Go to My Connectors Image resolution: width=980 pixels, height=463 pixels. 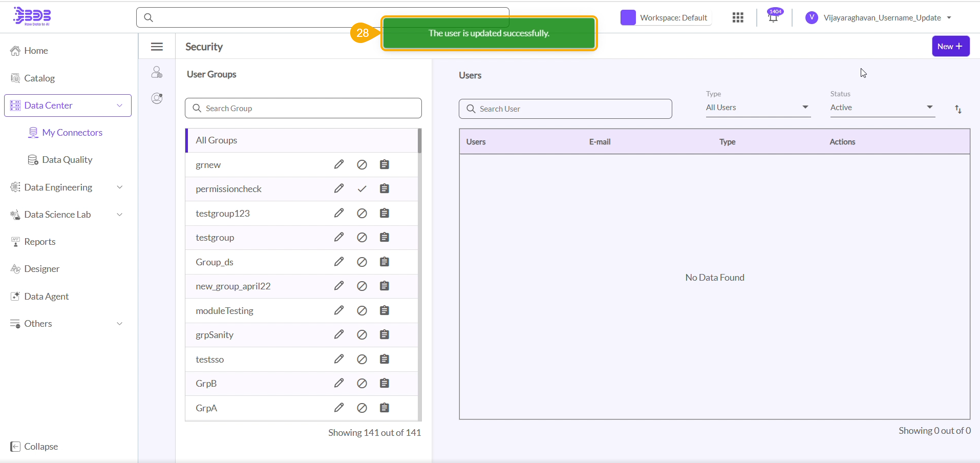pos(72,133)
